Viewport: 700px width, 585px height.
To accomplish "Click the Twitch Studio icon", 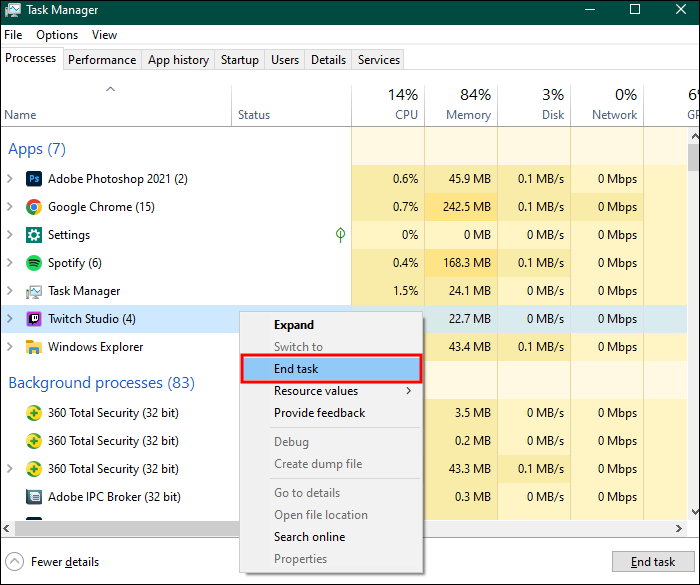I will coord(33,319).
